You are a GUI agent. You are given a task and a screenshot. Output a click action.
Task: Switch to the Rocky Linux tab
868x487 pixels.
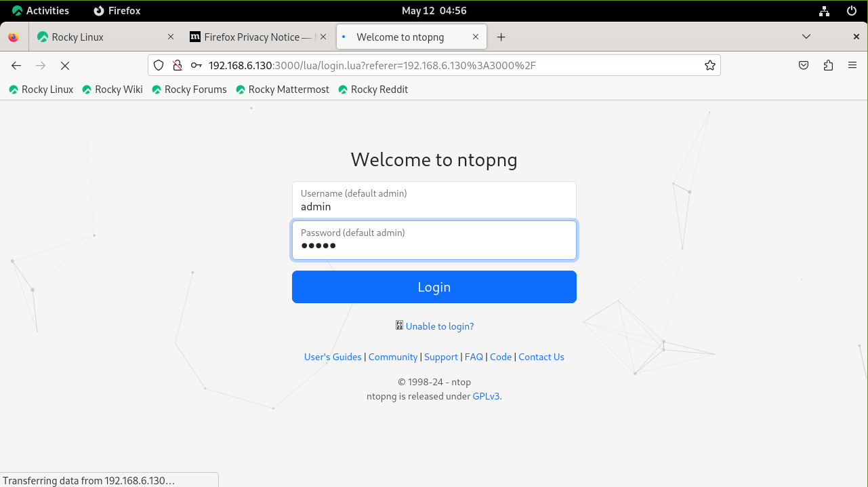106,37
